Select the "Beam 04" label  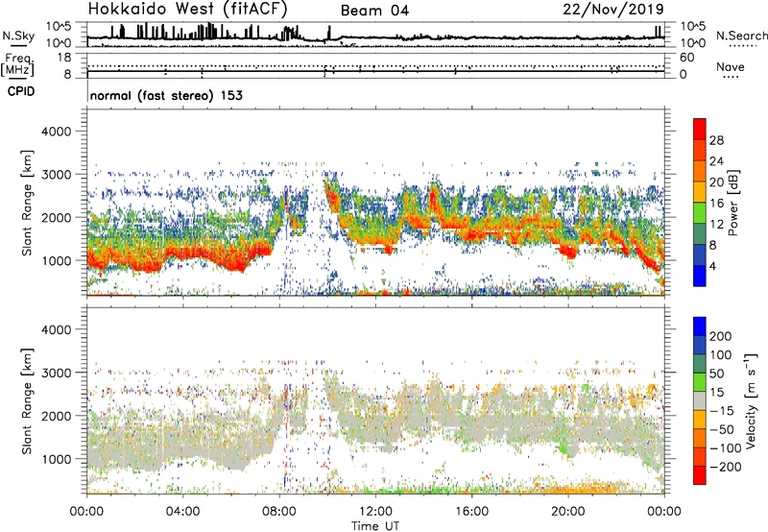point(374,11)
